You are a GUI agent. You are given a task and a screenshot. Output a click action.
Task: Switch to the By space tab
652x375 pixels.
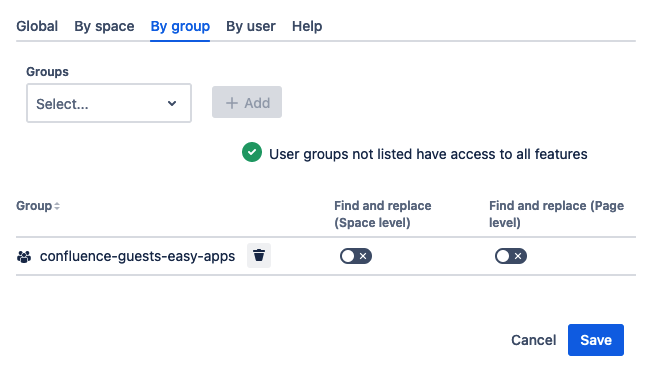[104, 26]
